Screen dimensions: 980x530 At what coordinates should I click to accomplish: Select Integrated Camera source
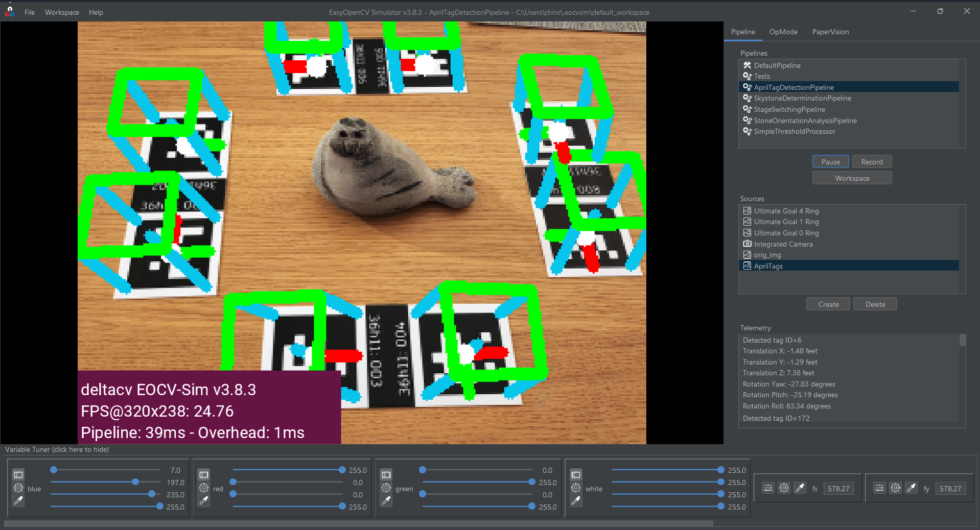coord(783,244)
